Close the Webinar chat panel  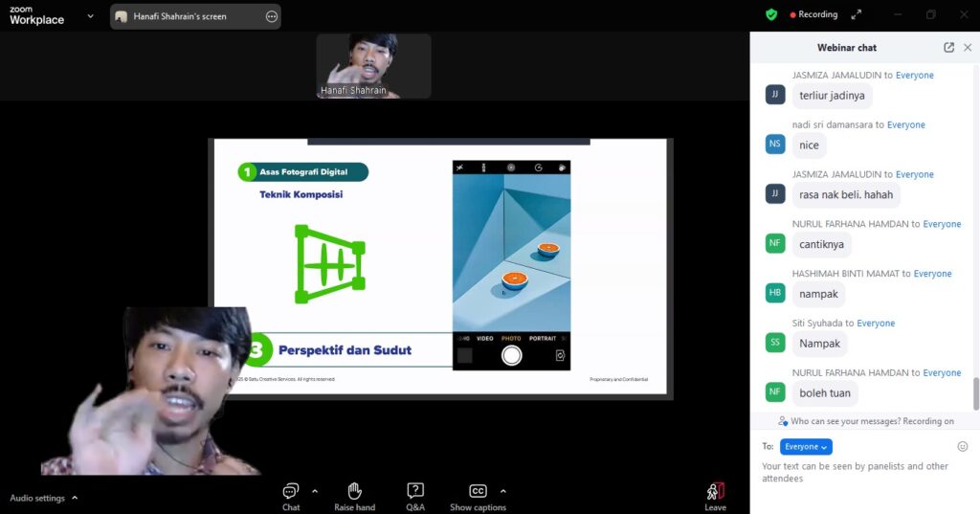pos(968,48)
